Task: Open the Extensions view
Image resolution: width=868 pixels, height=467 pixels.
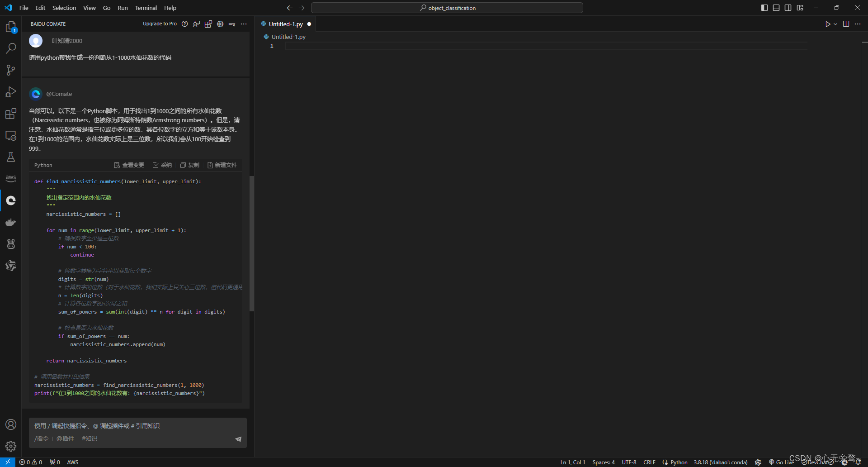Action: (x=11, y=114)
